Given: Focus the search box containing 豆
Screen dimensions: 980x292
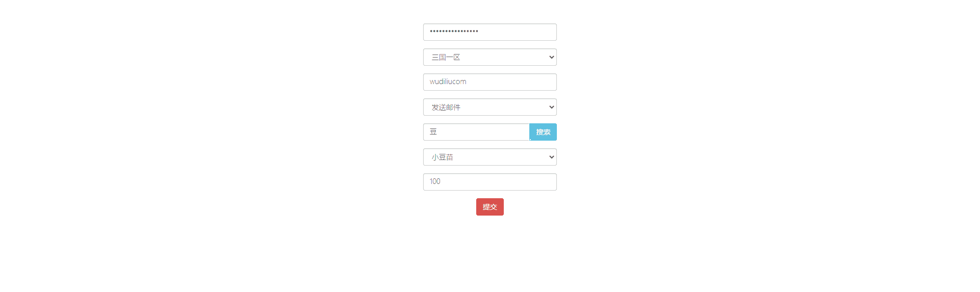Looking at the screenshot, I should (476, 132).
